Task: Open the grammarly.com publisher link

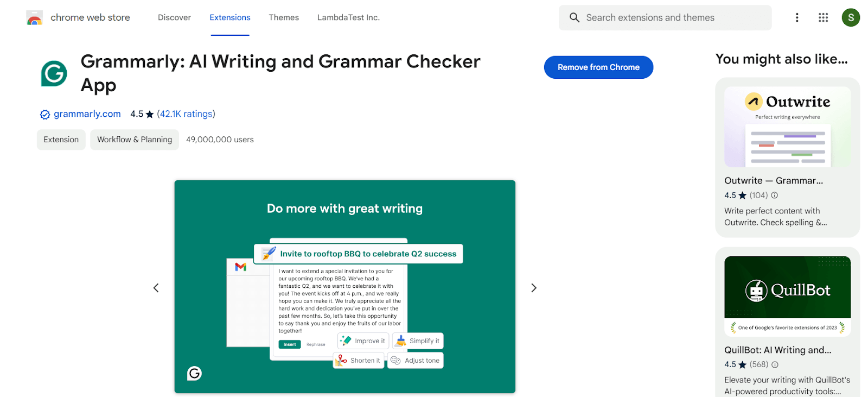Action: (87, 114)
